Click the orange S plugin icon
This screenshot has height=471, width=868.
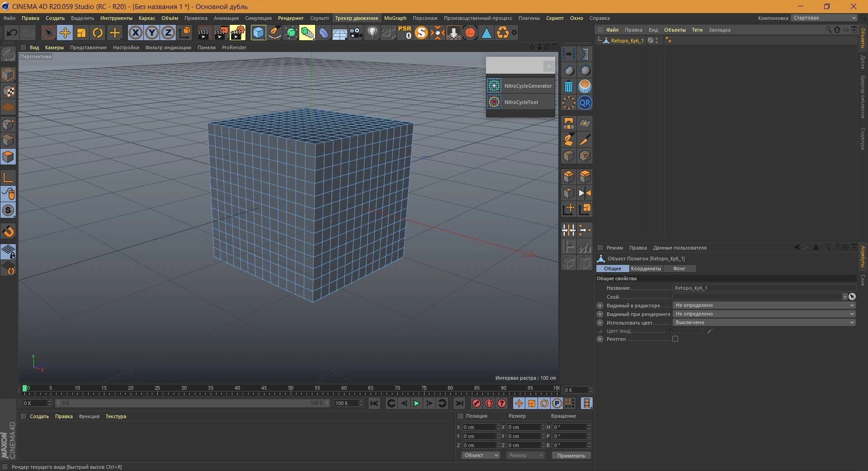click(421, 33)
